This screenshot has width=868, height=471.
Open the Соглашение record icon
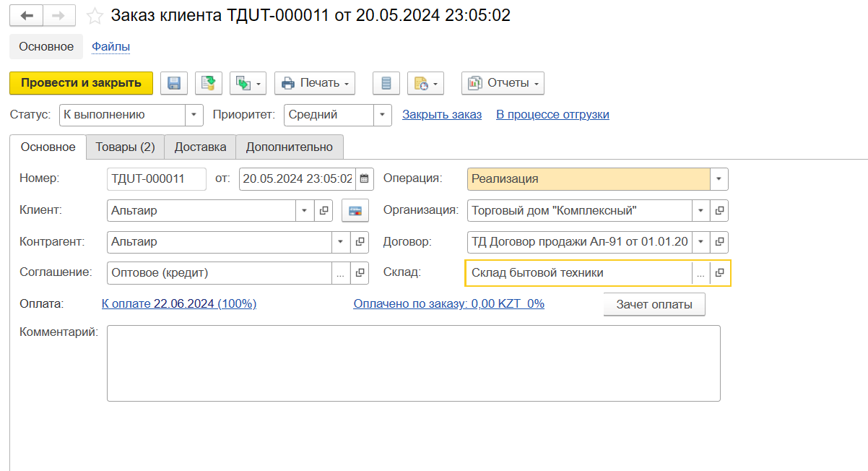(360, 273)
